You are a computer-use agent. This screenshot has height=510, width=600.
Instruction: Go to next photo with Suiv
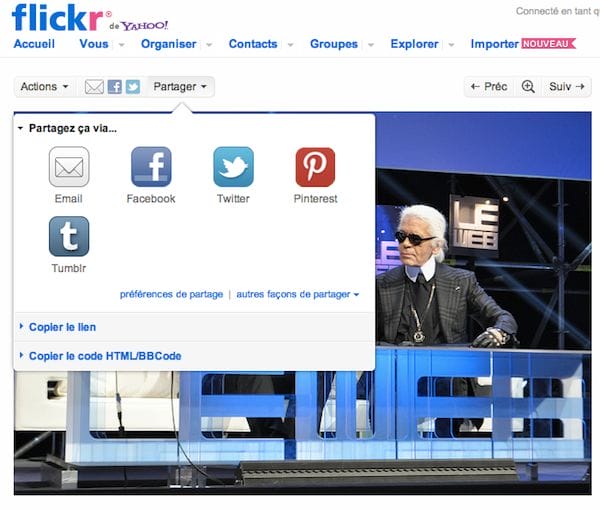(567, 87)
